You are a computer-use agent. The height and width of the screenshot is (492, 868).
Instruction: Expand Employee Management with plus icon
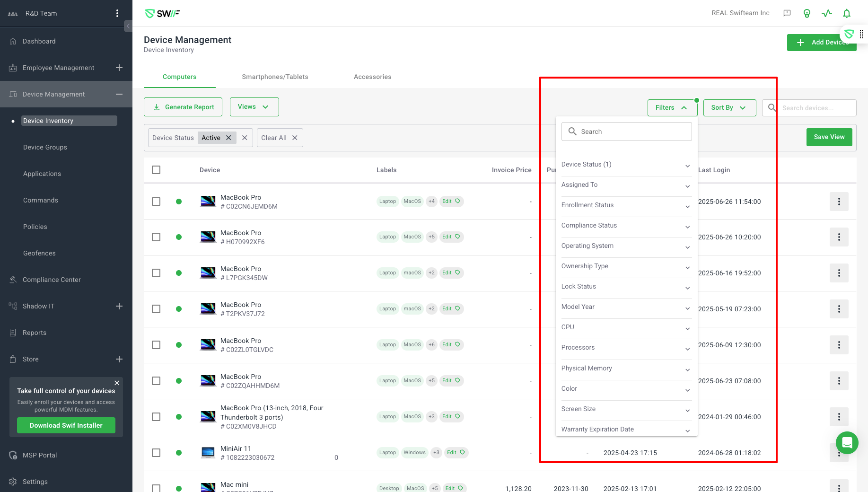(119, 68)
